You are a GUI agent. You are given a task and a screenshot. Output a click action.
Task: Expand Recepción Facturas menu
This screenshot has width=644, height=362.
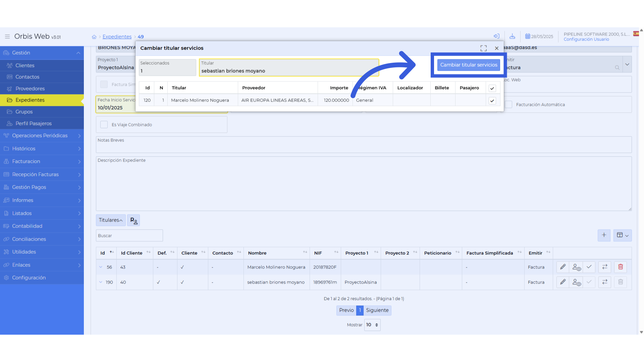(42, 175)
